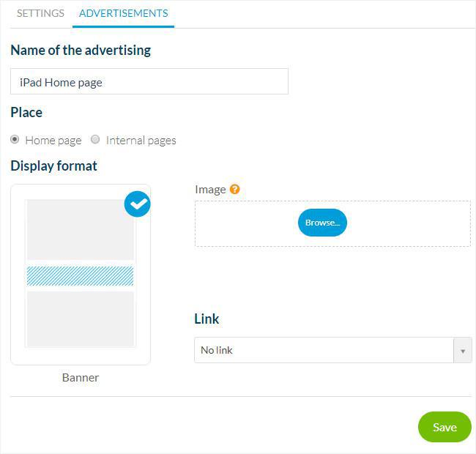Click the advertising name input field
This screenshot has width=476, height=454.
(149, 82)
